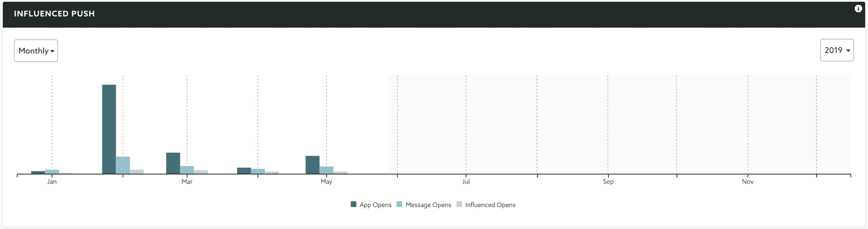The image size is (868, 229).
Task: Click the App Opens legend label
Action: pos(376,205)
